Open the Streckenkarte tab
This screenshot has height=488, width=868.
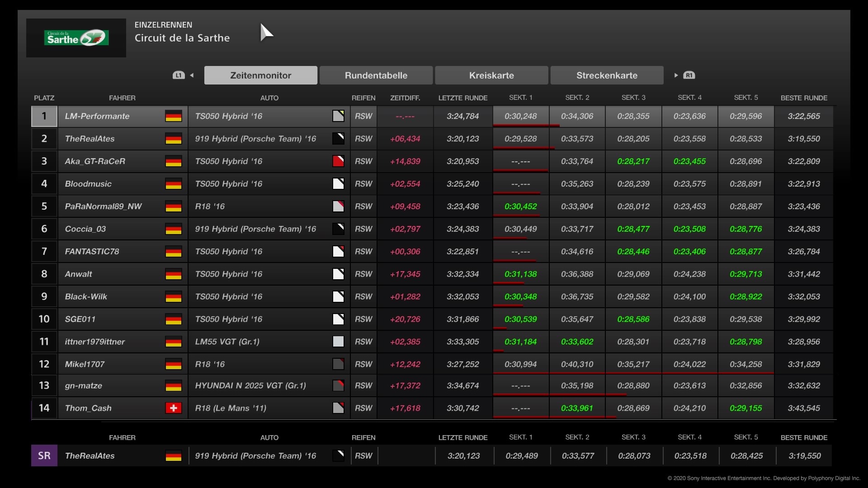tap(607, 75)
